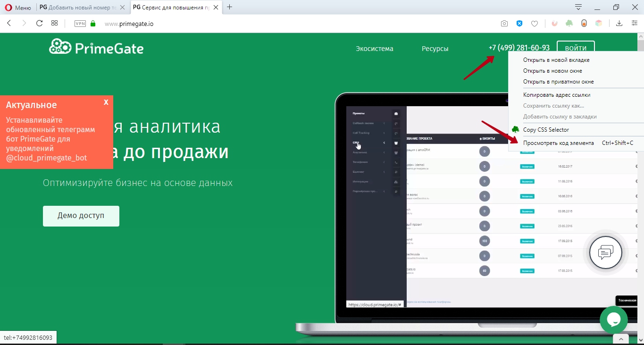Click the phone number +7 (499) 281-60-93
Image resolution: width=644 pixels, height=345 pixels.
point(519,48)
